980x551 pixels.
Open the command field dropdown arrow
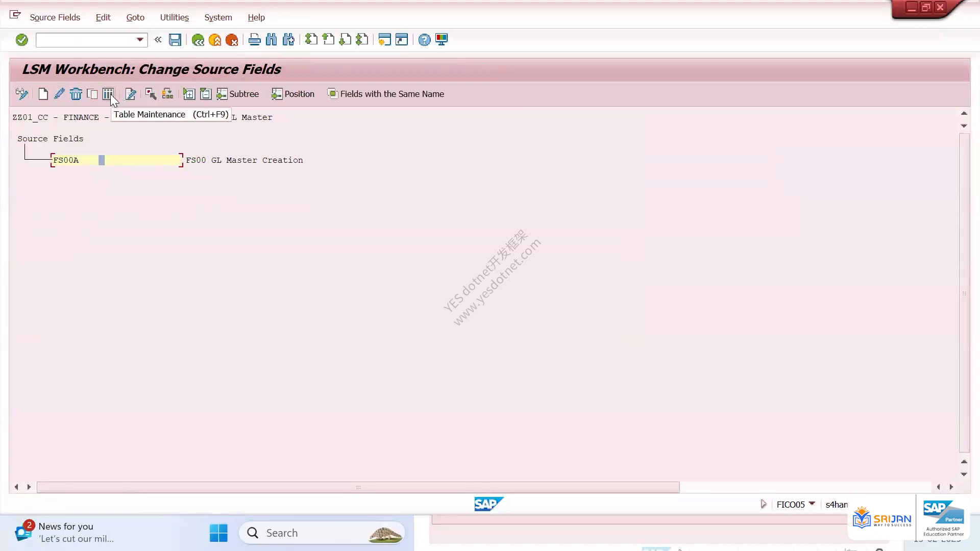(x=140, y=40)
